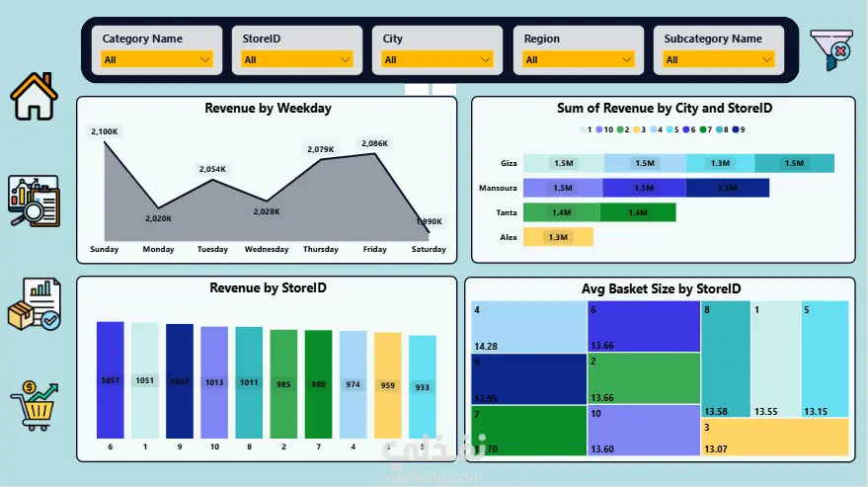Click legend swatch for store 2
Viewport: 868px width, 487px height.
tap(620, 129)
